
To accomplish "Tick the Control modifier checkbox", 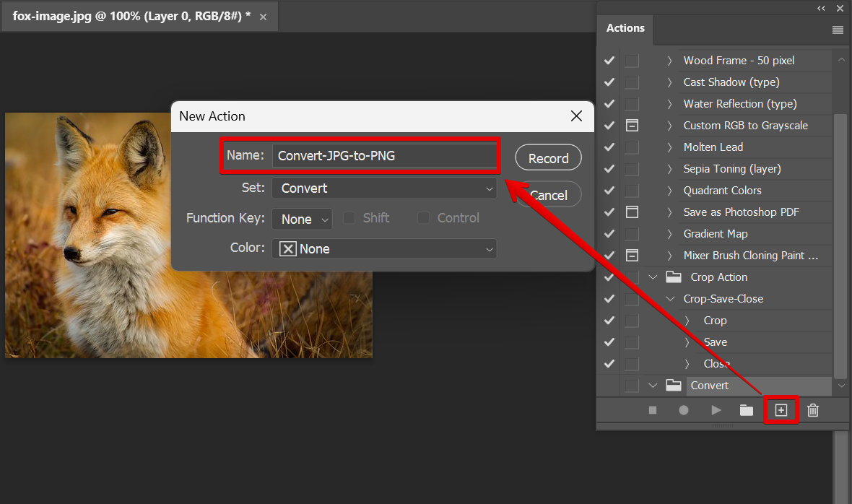I will [x=423, y=218].
